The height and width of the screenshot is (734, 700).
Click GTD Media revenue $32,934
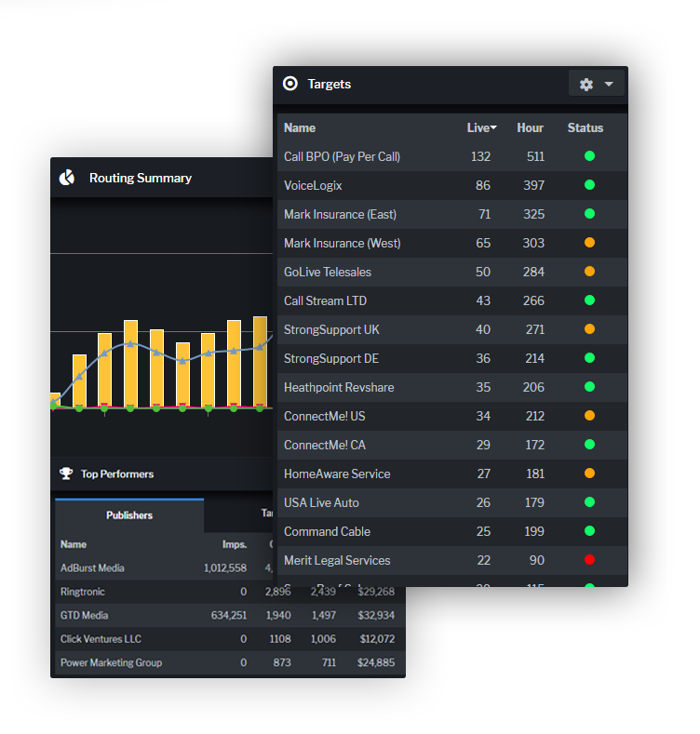(376, 615)
